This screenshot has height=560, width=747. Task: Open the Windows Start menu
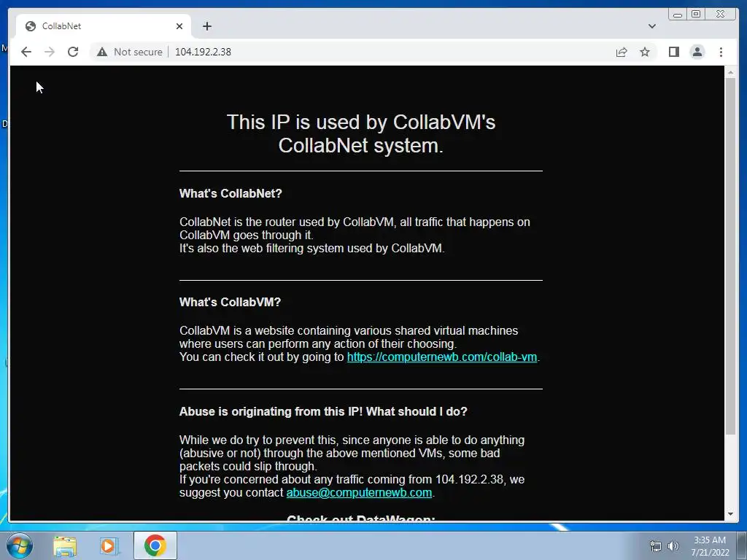(20, 545)
